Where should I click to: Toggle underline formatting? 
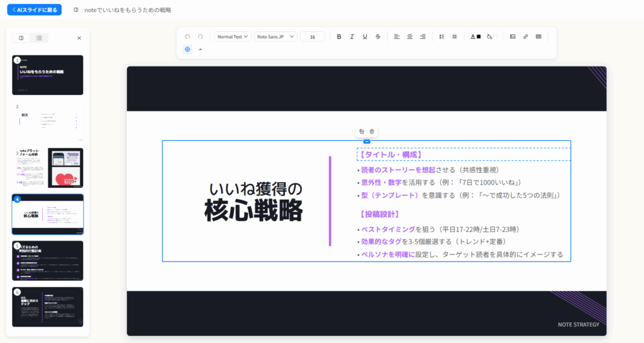(x=365, y=36)
